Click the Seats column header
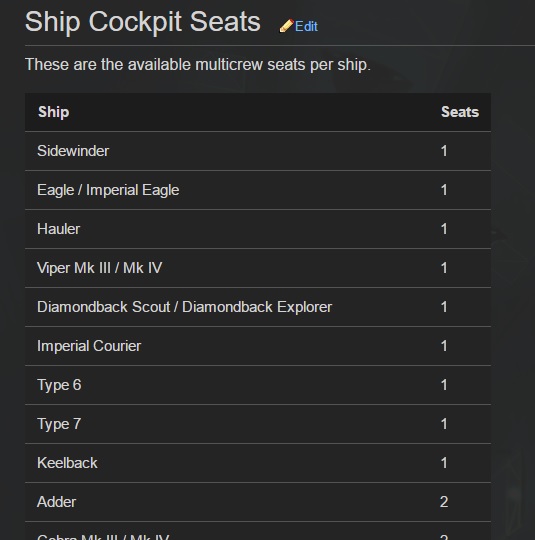 (460, 112)
